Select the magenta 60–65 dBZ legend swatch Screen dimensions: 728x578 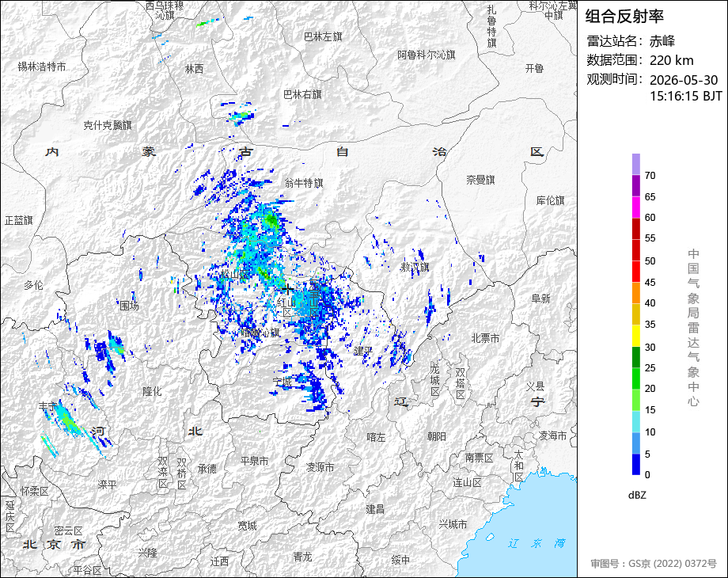[636, 207]
